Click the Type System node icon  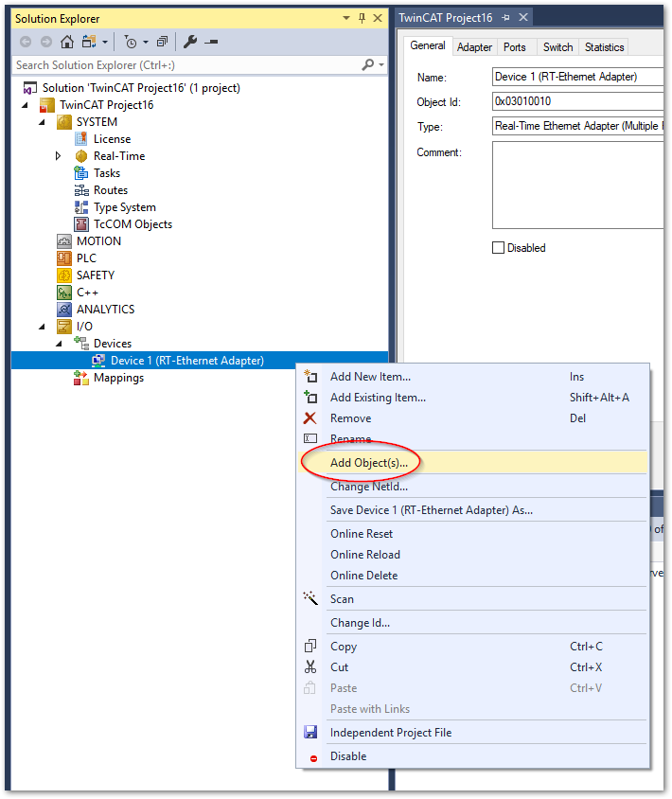pyautogui.click(x=81, y=207)
